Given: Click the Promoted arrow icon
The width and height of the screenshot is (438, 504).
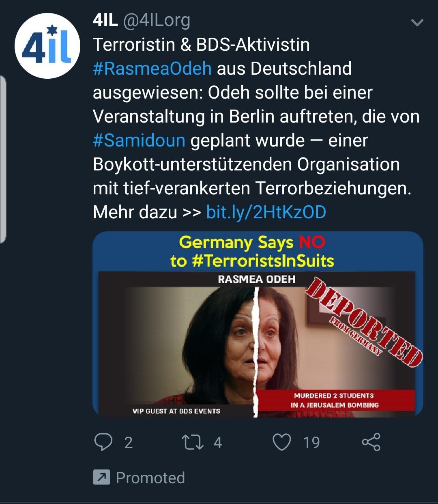Looking at the screenshot, I should pyautogui.click(x=101, y=478).
